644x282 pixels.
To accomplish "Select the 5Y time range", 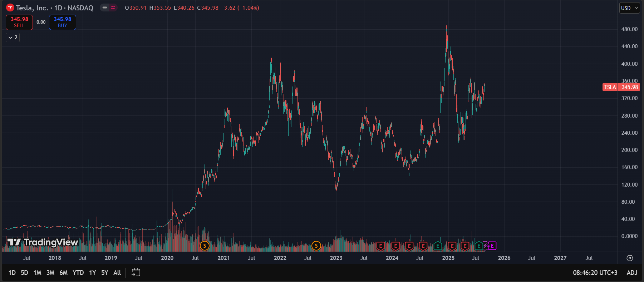I will [105, 273].
